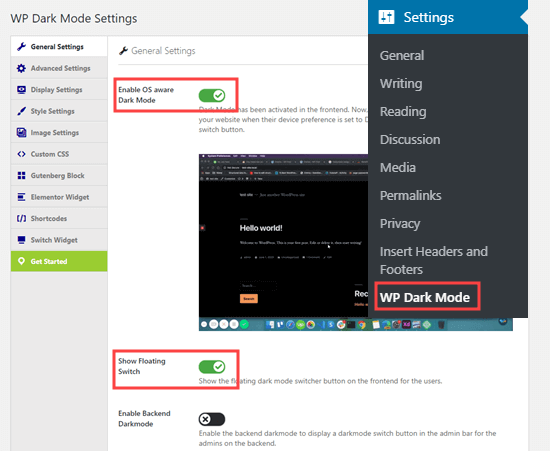This screenshot has height=451, width=550.
Task: Click the grid icon for Gutenberg Block
Action: tap(21, 175)
